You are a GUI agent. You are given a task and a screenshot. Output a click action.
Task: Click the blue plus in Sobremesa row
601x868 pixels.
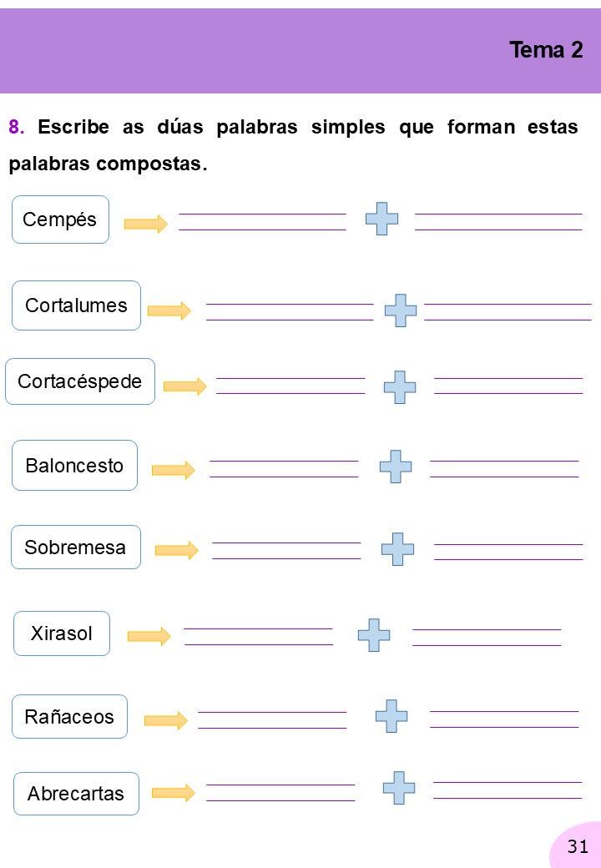[398, 549]
